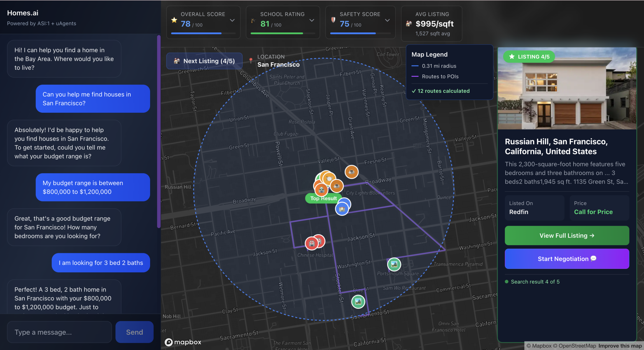Click Start Negotiation button
This screenshot has height=350, width=644.
(567, 259)
